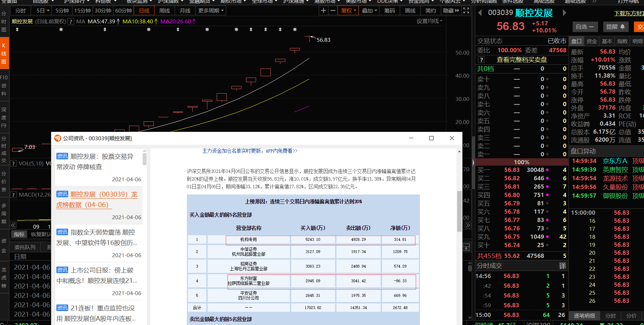Open help for MA indicator question mark
The image size is (644, 325).
pos(71,22)
